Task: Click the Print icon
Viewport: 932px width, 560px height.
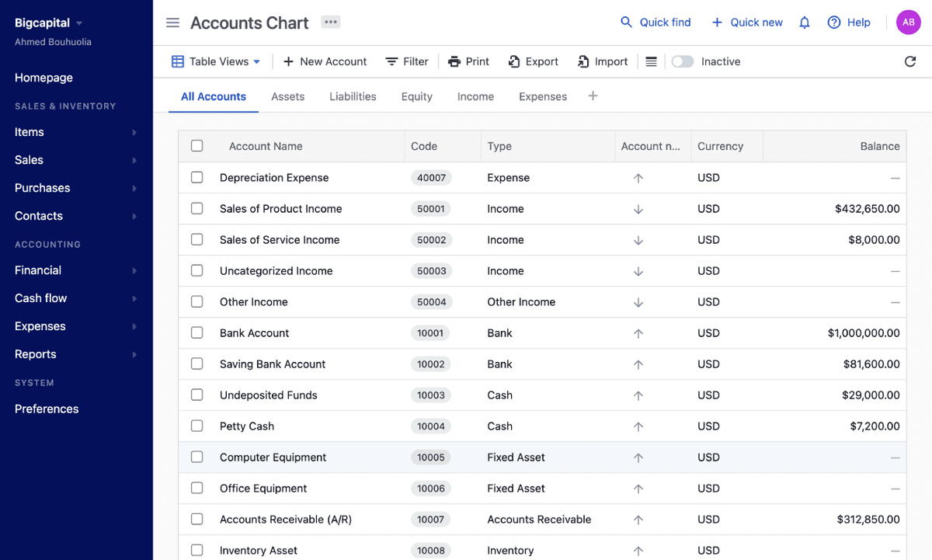Action: click(455, 61)
